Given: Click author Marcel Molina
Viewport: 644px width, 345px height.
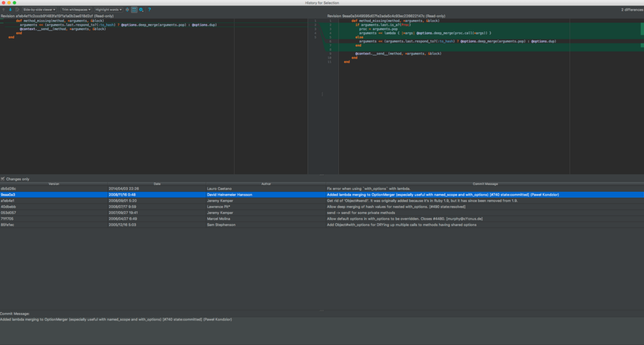Looking at the screenshot, I should tap(219, 218).
